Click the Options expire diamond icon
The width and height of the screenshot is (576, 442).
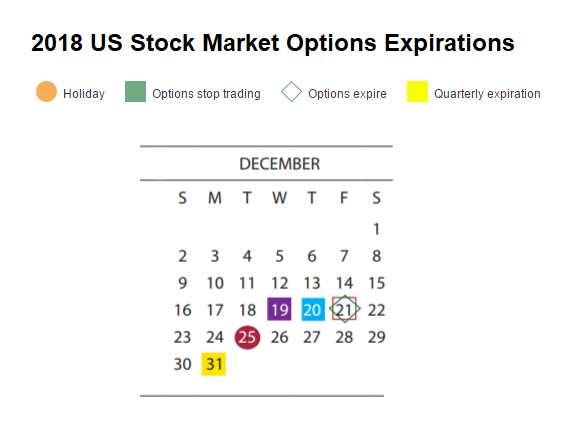[x=291, y=91]
